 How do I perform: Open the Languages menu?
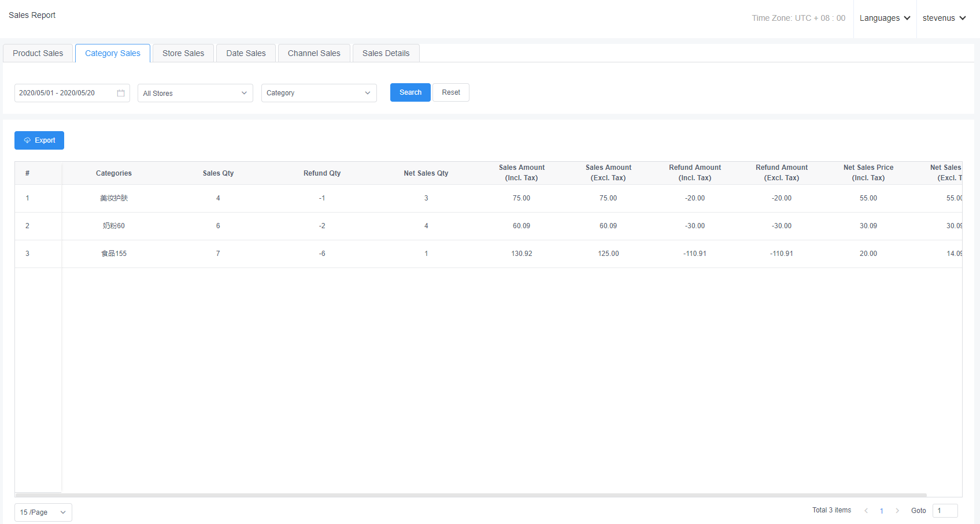pos(885,18)
